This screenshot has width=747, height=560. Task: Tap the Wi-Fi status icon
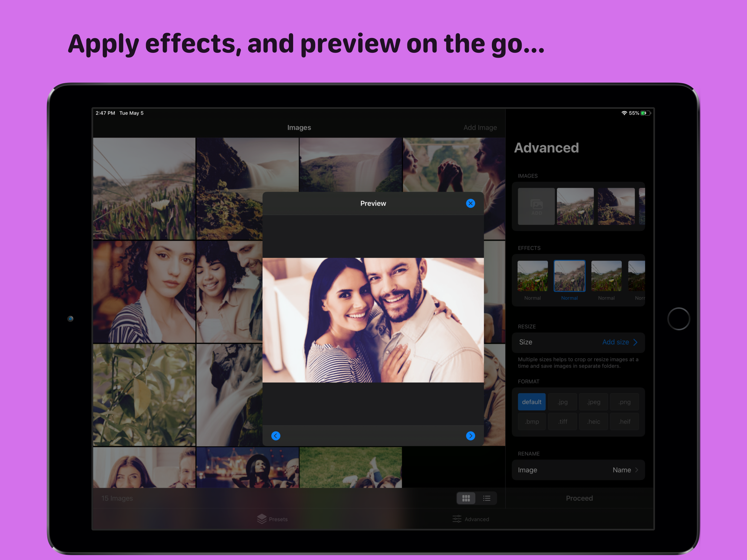click(624, 113)
